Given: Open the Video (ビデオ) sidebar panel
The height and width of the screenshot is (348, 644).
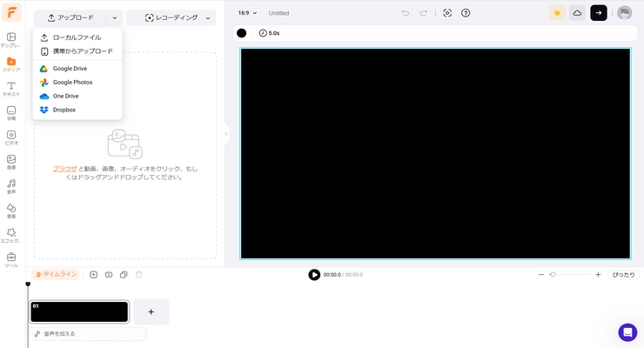Looking at the screenshot, I should tap(11, 137).
